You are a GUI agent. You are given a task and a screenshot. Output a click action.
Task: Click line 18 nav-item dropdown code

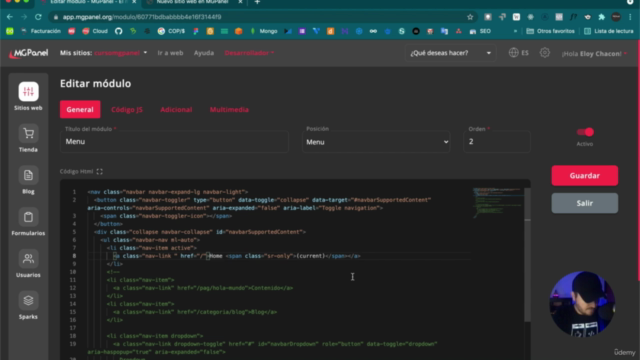pyautogui.click(x=155, y=336)
